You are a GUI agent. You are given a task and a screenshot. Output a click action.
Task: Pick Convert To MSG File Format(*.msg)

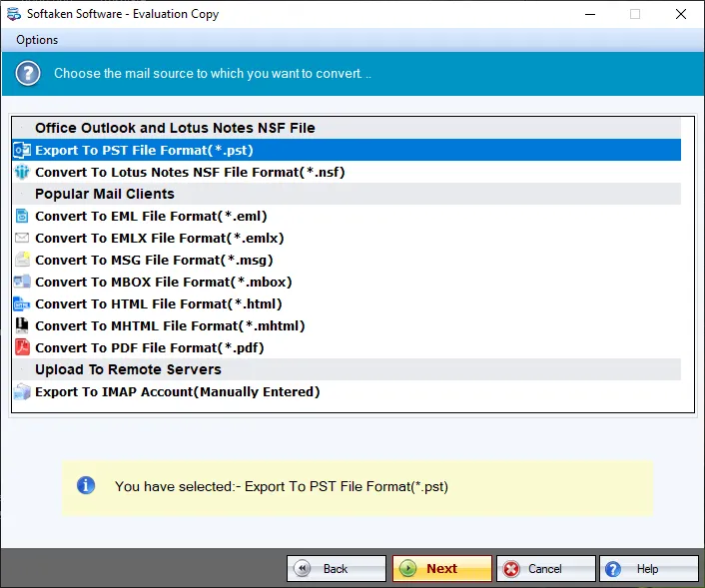tap(347, 260)
